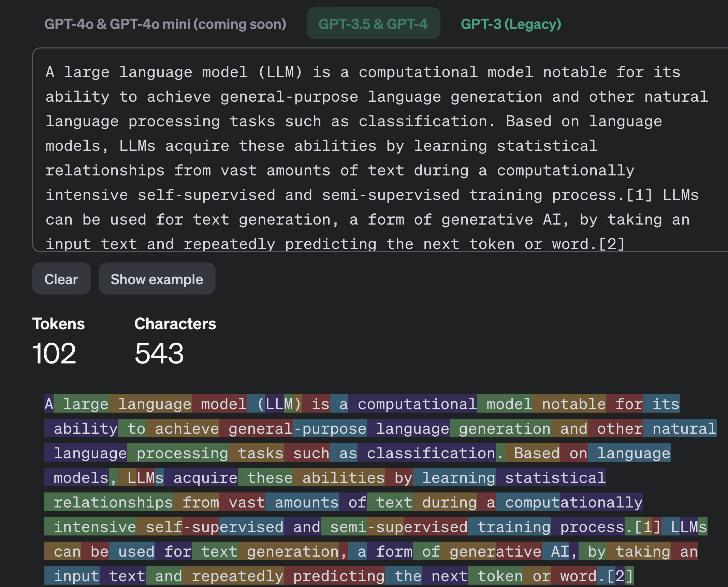Click the highlighted token 'repeatedly'
The image size is (728, 587).
click(x=233, y=576)
